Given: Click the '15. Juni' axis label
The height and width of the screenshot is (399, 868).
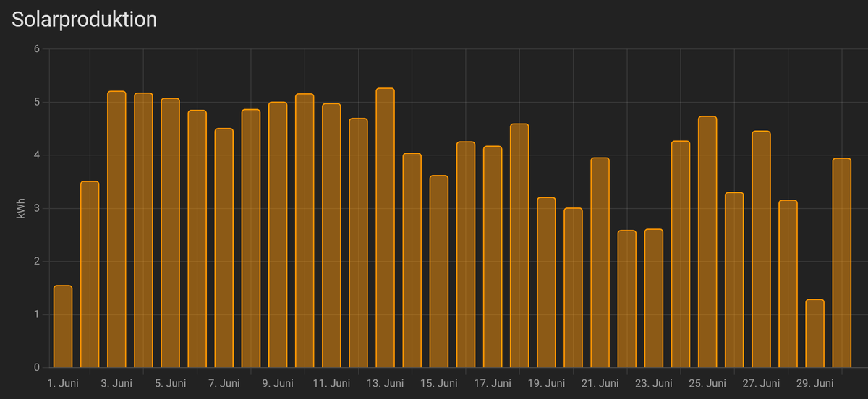Looking at the screenshot, I should click(x=439, y=383).
